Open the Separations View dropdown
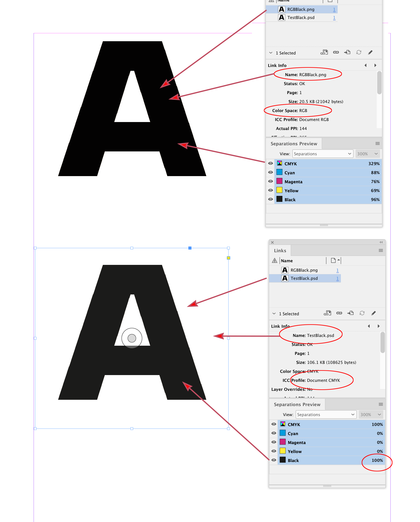Image resolution: width=420 pixels, height=522 pixels. pyautogui.click(x=322, y=153)
